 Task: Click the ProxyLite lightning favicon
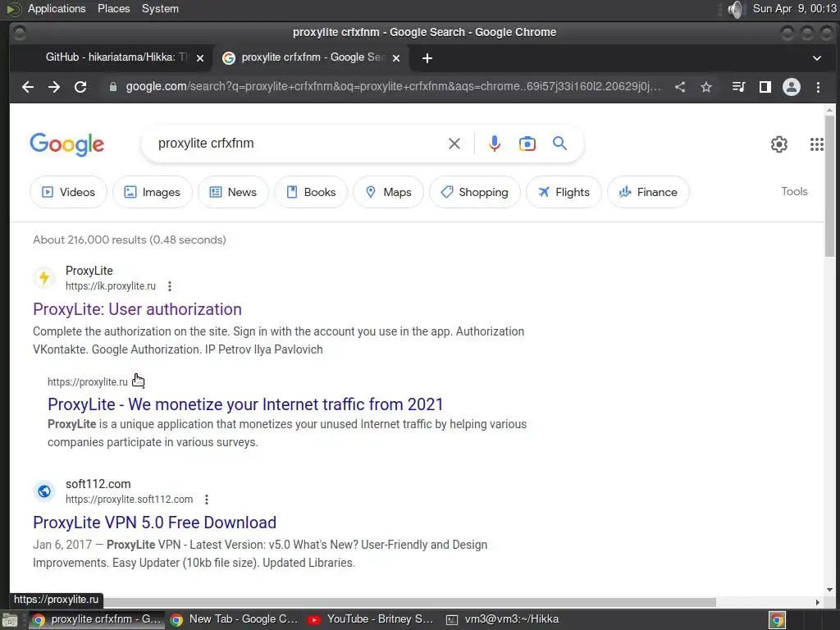pos(44,277)
